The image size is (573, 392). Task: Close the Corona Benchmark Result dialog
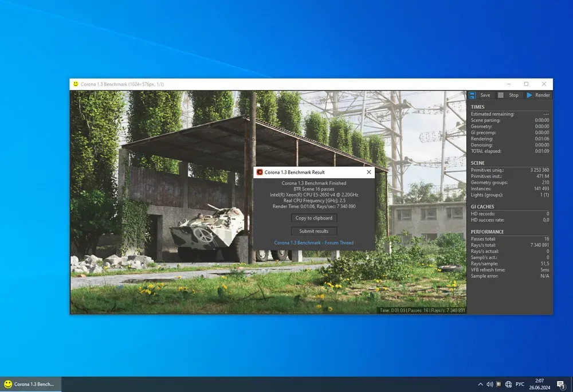coord(368,172)
